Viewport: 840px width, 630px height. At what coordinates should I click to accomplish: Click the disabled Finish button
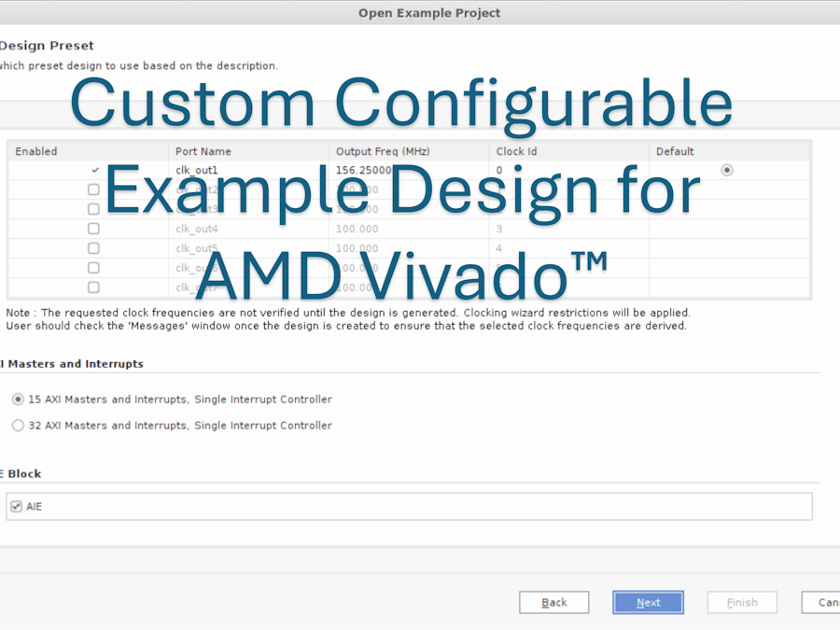coord(742,602)
